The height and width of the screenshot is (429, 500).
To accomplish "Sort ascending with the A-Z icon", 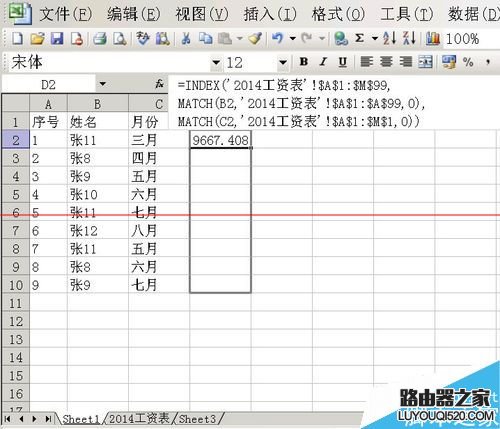I will click(x=389, y=39).
